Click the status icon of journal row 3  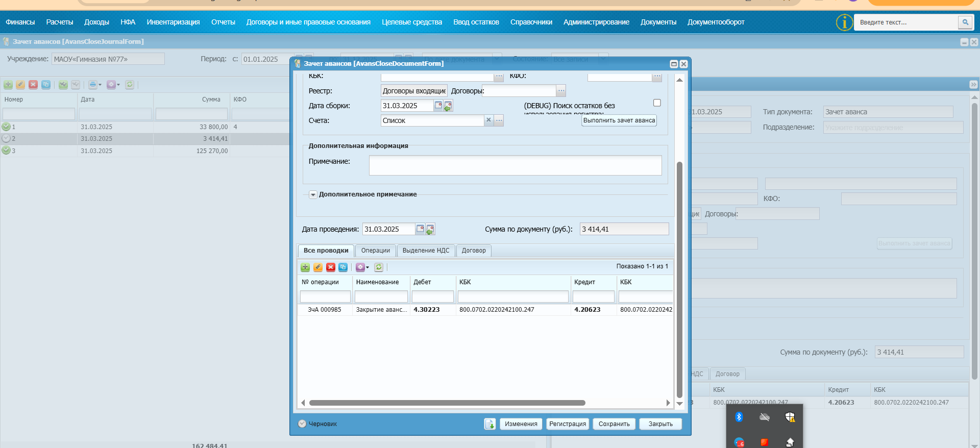[x=6, y=151]
